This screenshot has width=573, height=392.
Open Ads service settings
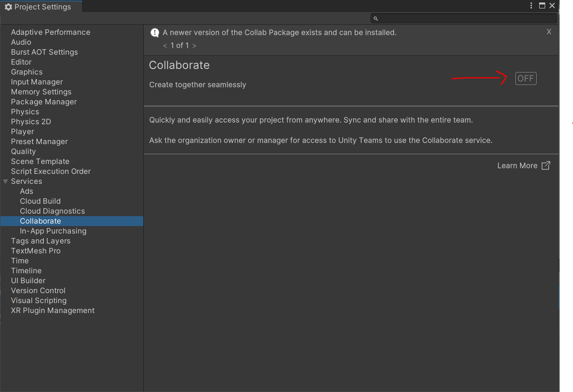point(26,191)
